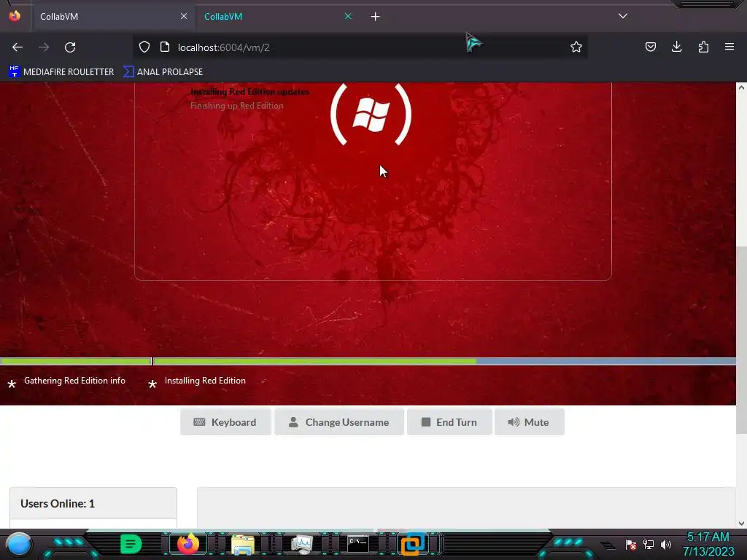Click 'Finishing up Red Edition' text

[x=237, y=106]
